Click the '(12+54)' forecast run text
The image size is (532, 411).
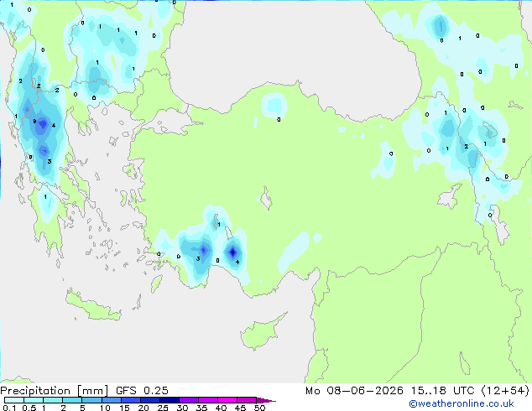tap(505, 391)
